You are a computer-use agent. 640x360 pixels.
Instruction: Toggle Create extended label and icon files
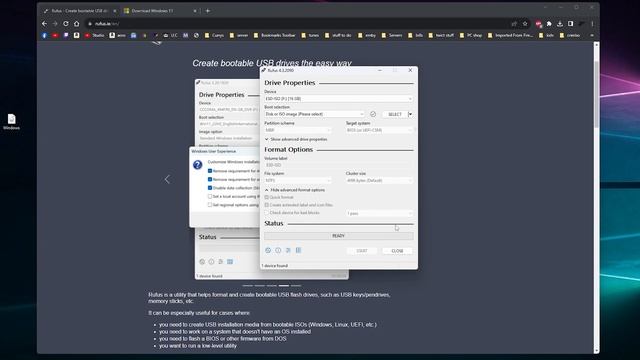(x=267, y=205)
